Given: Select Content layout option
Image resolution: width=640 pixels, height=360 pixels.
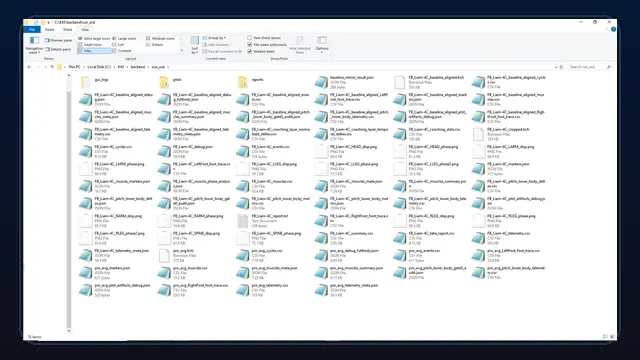Looking at the screenshot, I should pyautogui.click(x=122, y=51).
